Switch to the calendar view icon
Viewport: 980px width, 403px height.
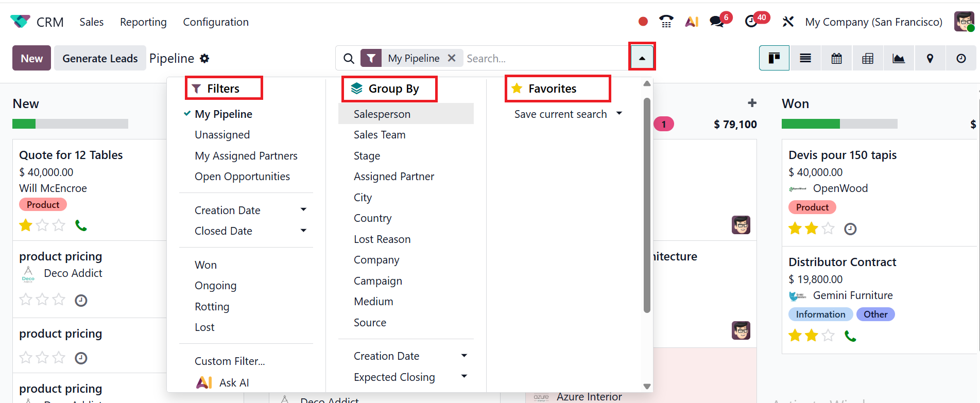point(836,58)
